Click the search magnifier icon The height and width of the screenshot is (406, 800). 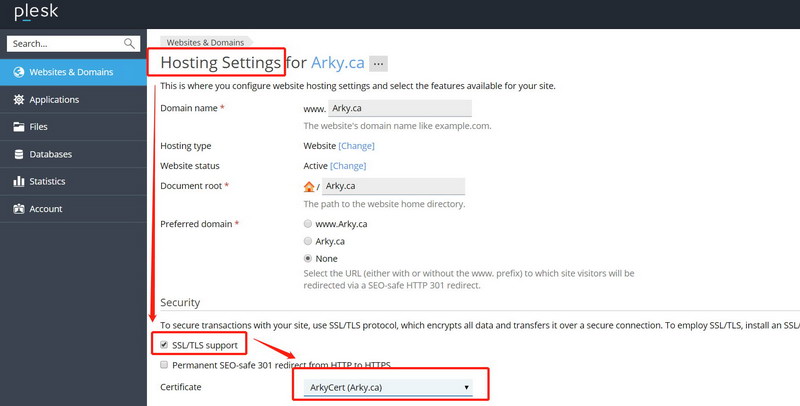[130, 43]
